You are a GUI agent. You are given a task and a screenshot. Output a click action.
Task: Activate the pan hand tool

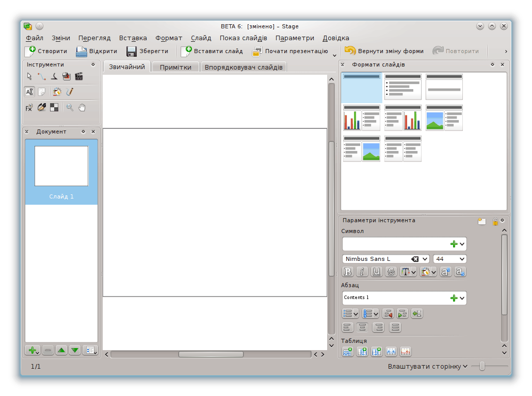(82, 107)
